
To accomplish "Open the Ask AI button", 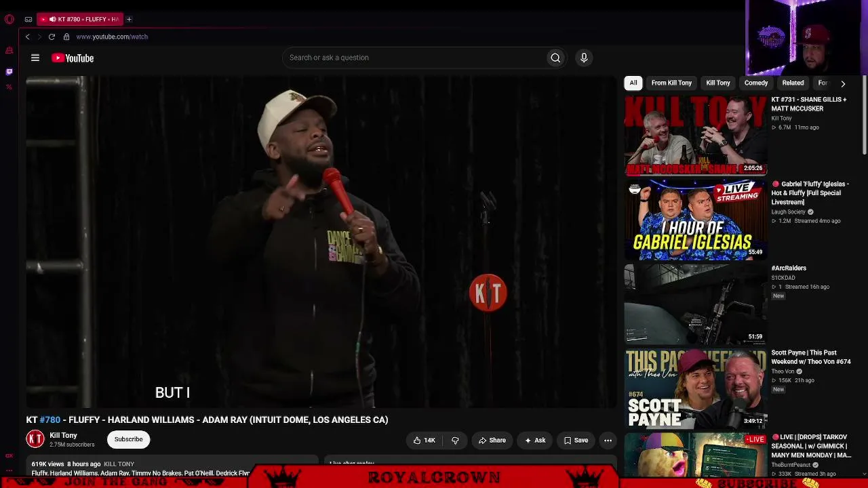I will pyautogui.click(x=535, y=441).
